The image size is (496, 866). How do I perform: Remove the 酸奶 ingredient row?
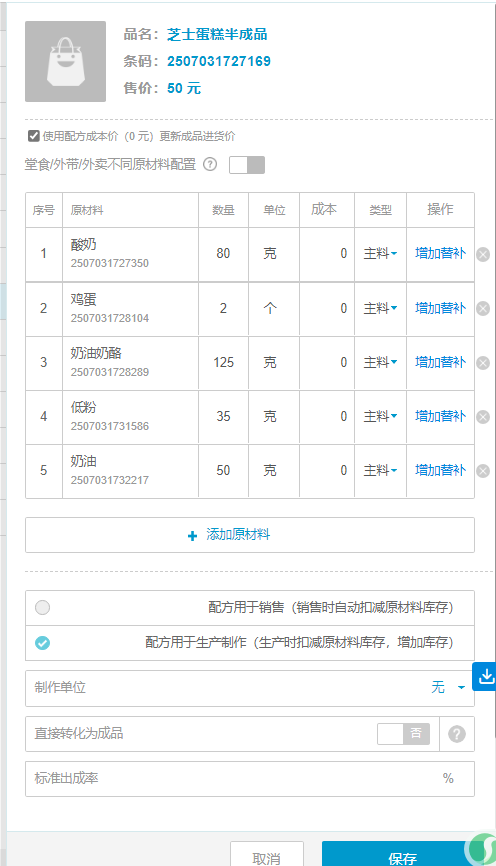tap(483, 254)
